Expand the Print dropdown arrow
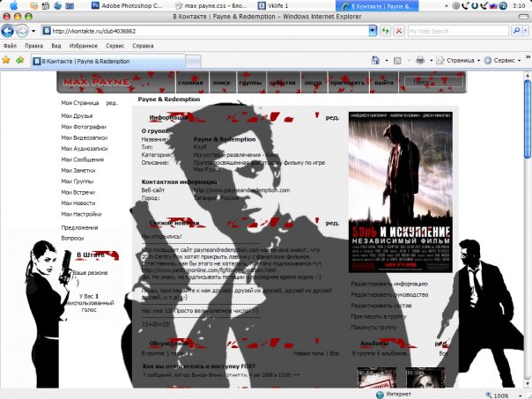The image size is (532, 399). [432, 61]
